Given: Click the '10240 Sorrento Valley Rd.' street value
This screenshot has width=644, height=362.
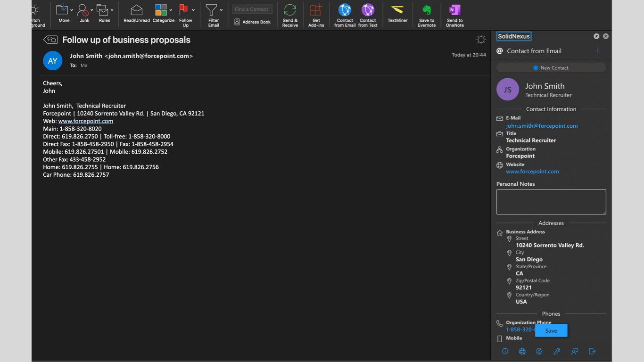Looking at the screenshot, I should [550, 245].
